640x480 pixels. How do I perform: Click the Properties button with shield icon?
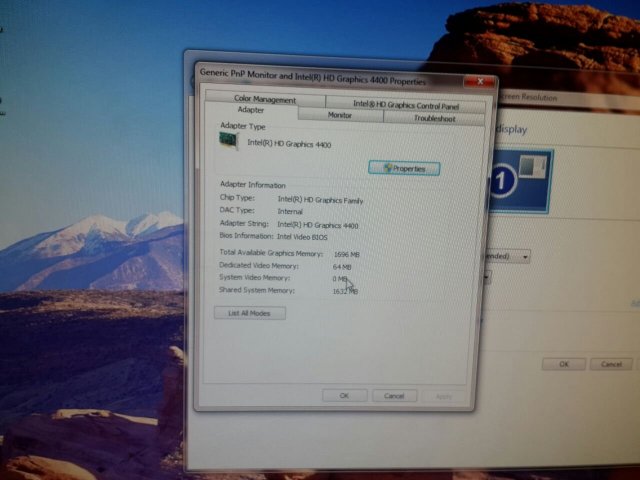tap(404, 168)
